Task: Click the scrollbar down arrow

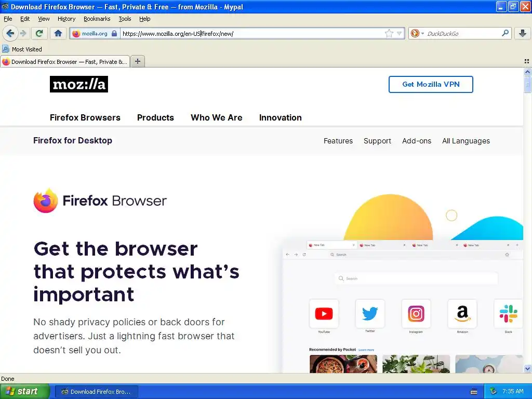Action: (x=527, y=368)
